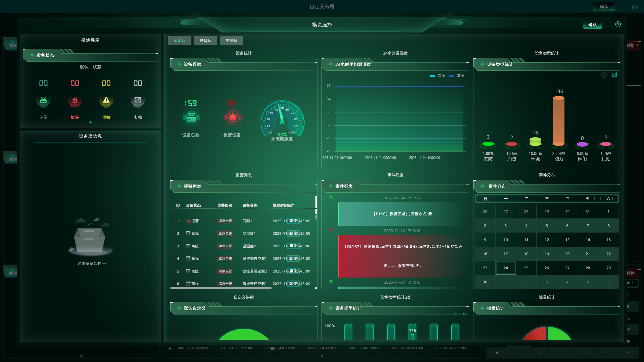Click the red 报警 status icon
This screenshot has width=644, height=362.
tap(75, 100)
